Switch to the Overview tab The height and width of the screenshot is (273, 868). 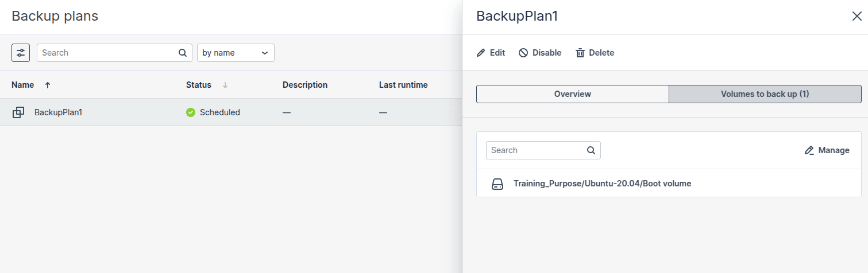point(573,94)
